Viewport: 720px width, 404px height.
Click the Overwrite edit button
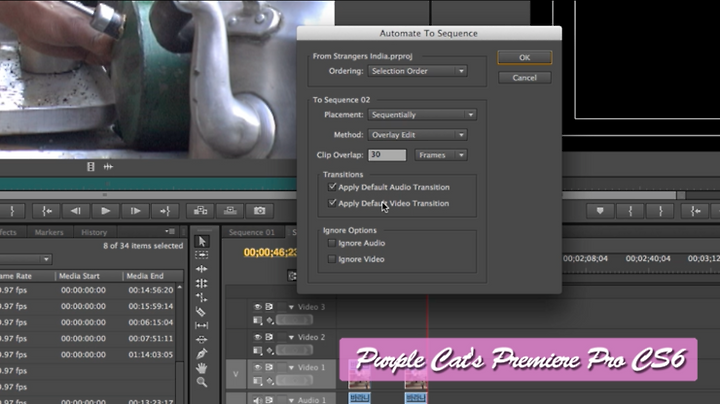230,211
